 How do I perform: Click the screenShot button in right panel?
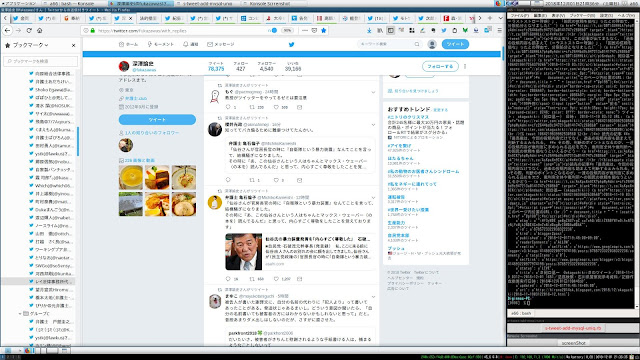(573, 343)
